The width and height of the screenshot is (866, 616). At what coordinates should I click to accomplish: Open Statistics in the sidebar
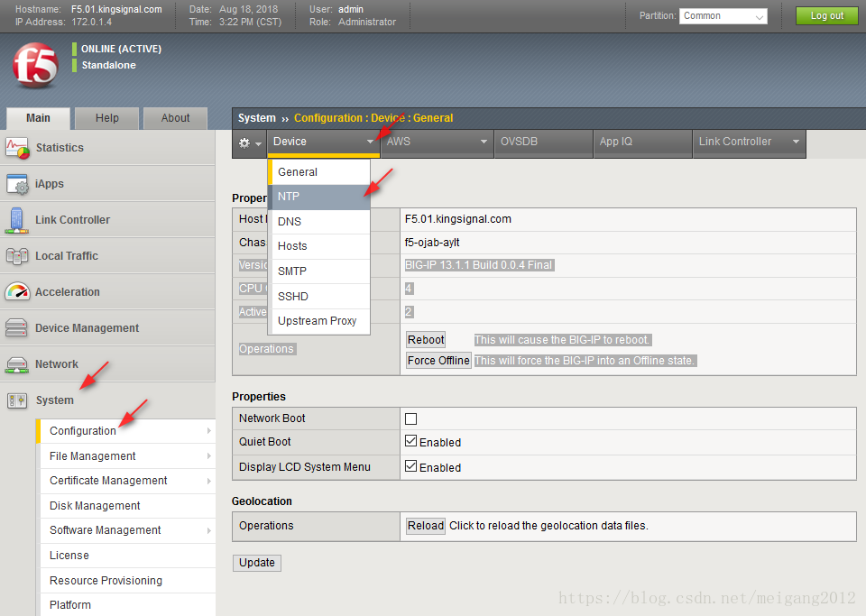point(107,148)
